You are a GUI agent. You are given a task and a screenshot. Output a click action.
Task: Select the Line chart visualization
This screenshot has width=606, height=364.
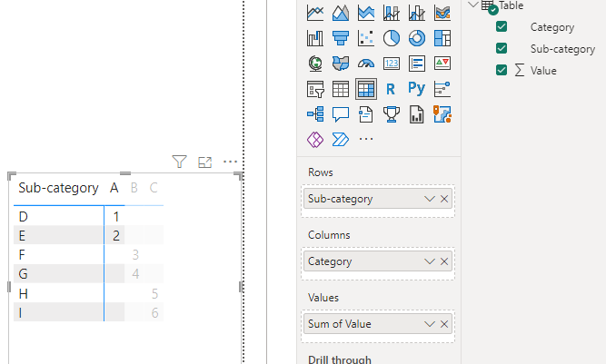(x=315, y=13)
